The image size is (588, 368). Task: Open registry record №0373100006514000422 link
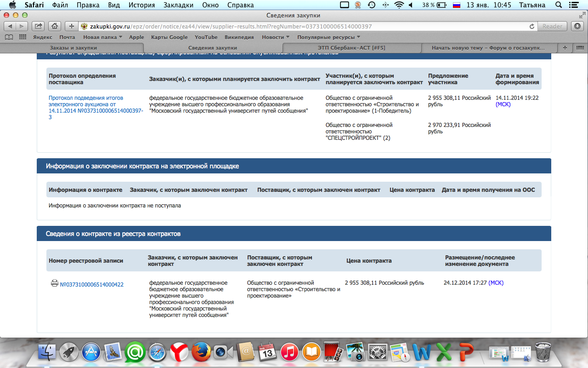[92, 285]
